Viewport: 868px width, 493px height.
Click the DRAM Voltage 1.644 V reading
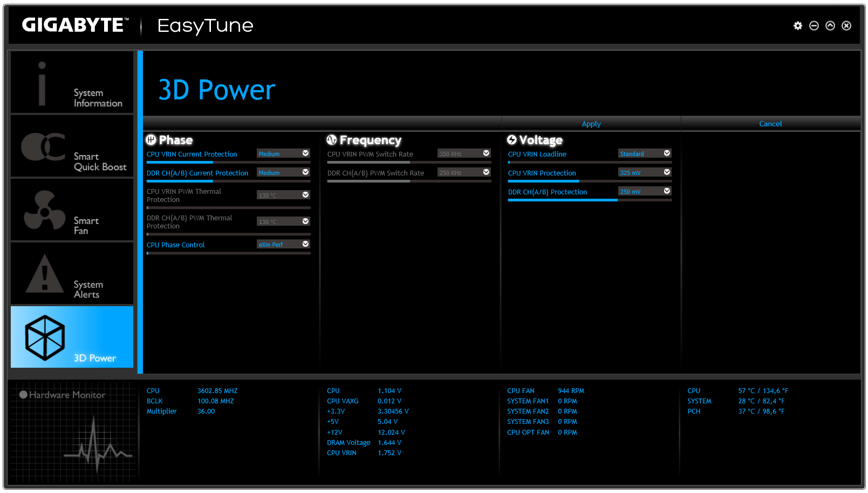[389, 442]
